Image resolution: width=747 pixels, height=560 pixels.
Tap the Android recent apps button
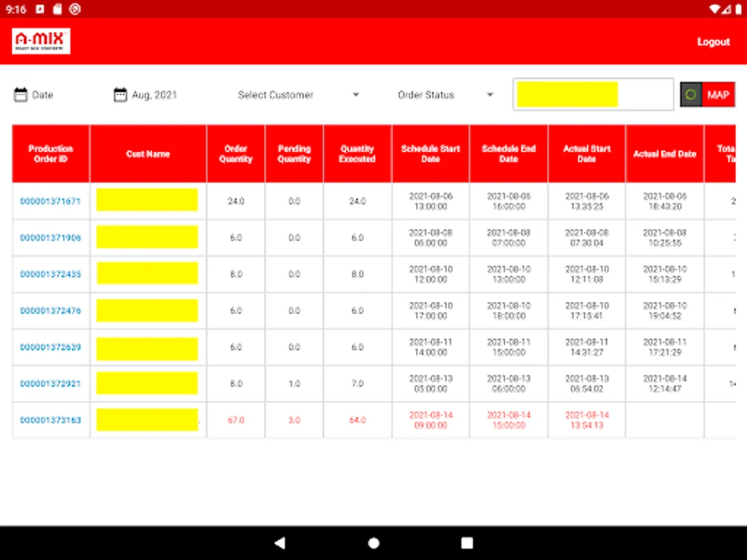click(x=467, y=543)
